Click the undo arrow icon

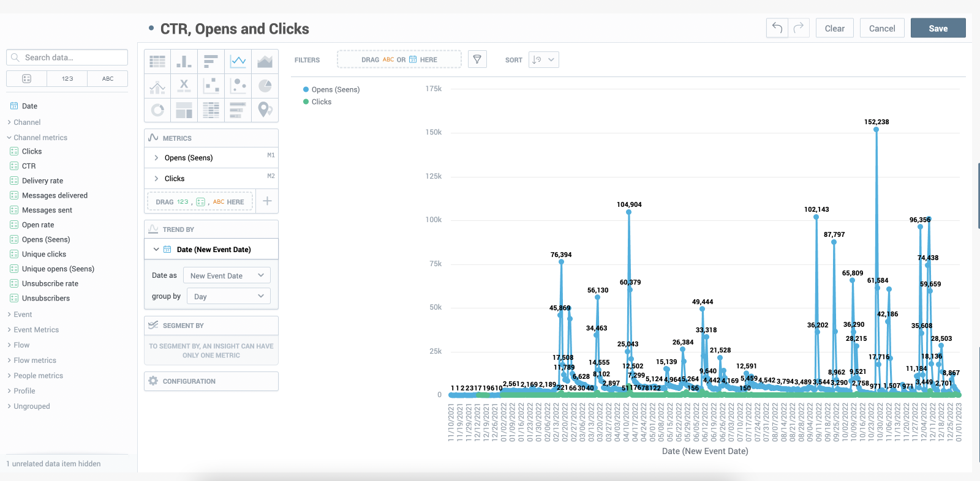pos(777,28)
